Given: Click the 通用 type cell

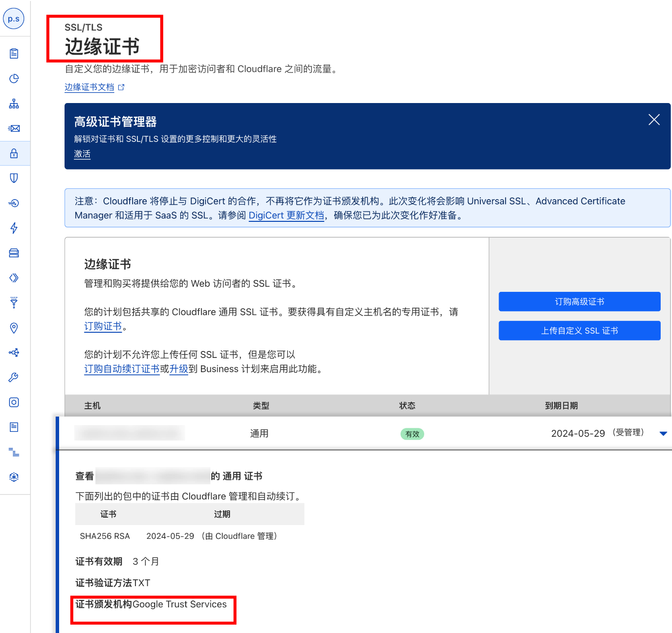Looking at the screenshot, I should coord(259,433).
